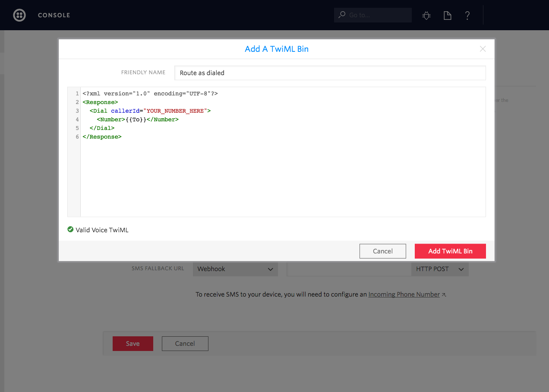Viewport: 549px width, 392px height.
Task: Click the {{To}} Number line
Action: point(138,120)
